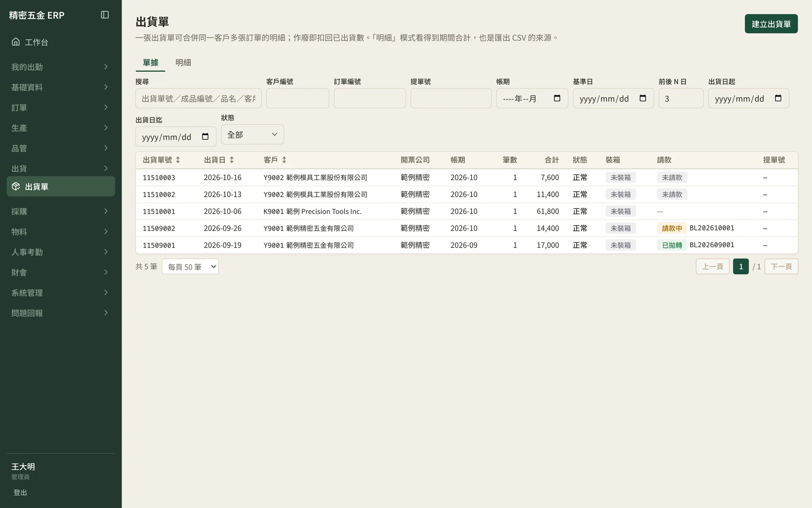Focus the 搜尋 search input field
812x508 pixels.
tap(198, 98)
